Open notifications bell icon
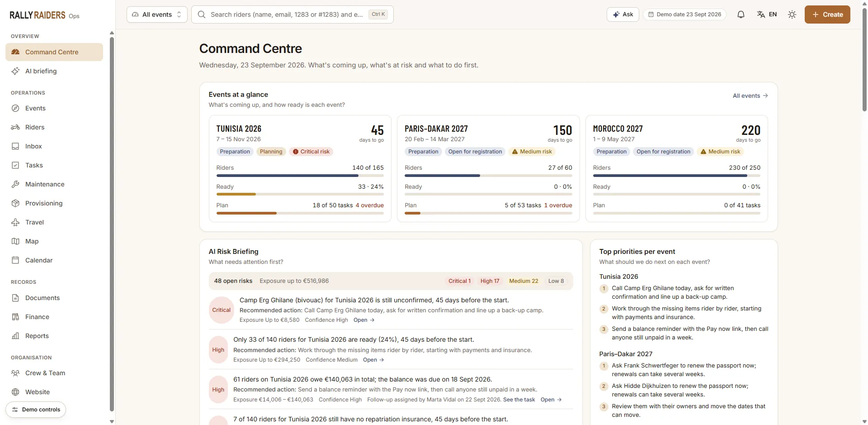Image resolution: width=868 pixels, height=425 pixels. pyautogui.click(x=741, y=14)
